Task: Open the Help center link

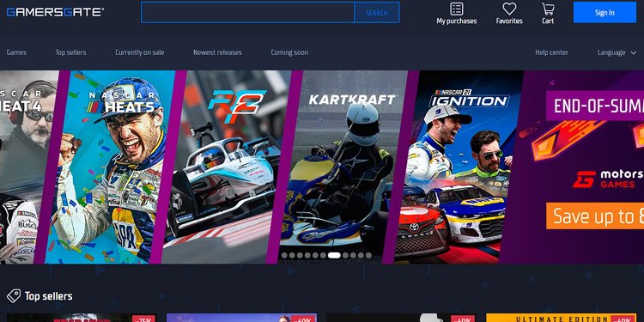Action: [x=551, y=52]
